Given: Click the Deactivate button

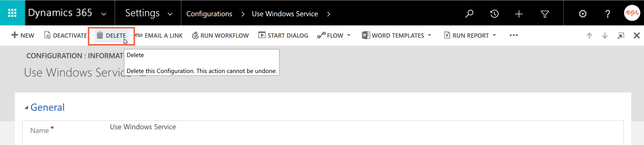Looking at the screenshot, I should click(66, 35).
